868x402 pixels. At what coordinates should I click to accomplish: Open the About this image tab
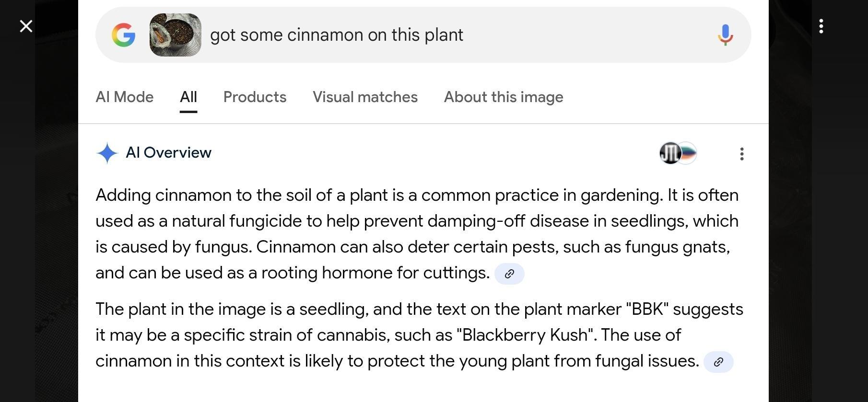point(504,97)
